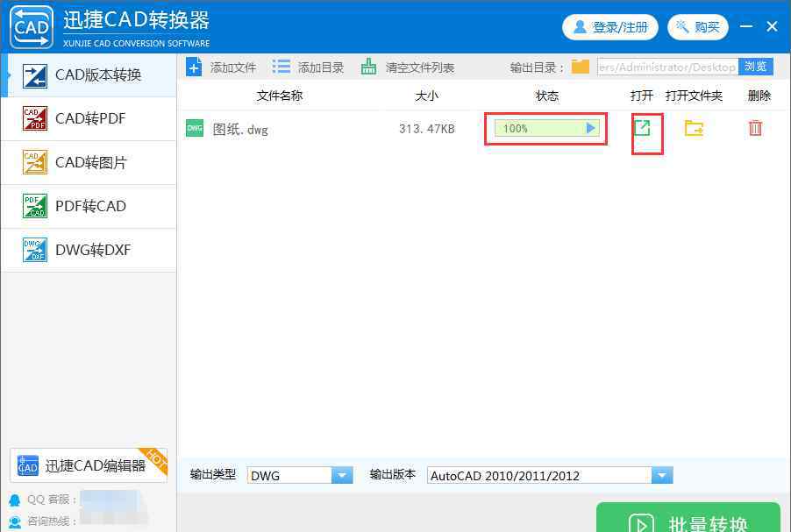Click the 添加目录 list icon

click(281, 67)
